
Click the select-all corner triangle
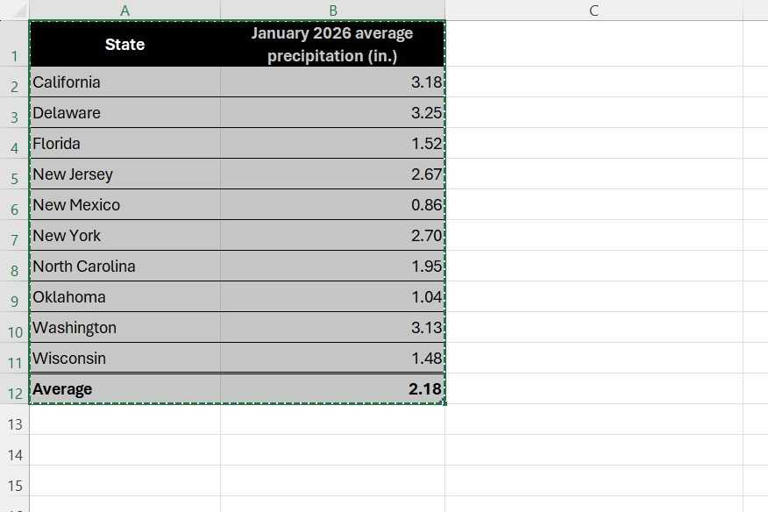point(15,10)
